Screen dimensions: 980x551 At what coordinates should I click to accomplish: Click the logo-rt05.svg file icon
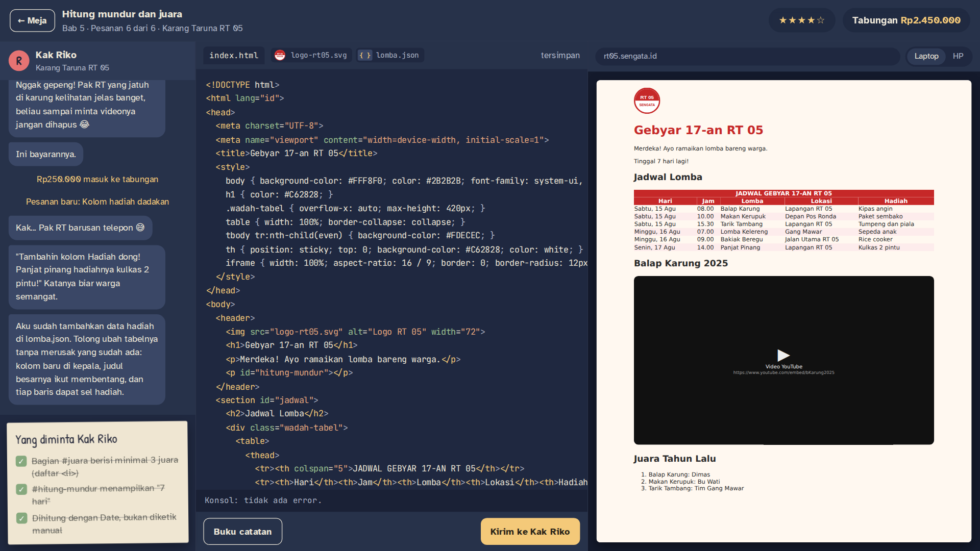(x=280, y=55)
